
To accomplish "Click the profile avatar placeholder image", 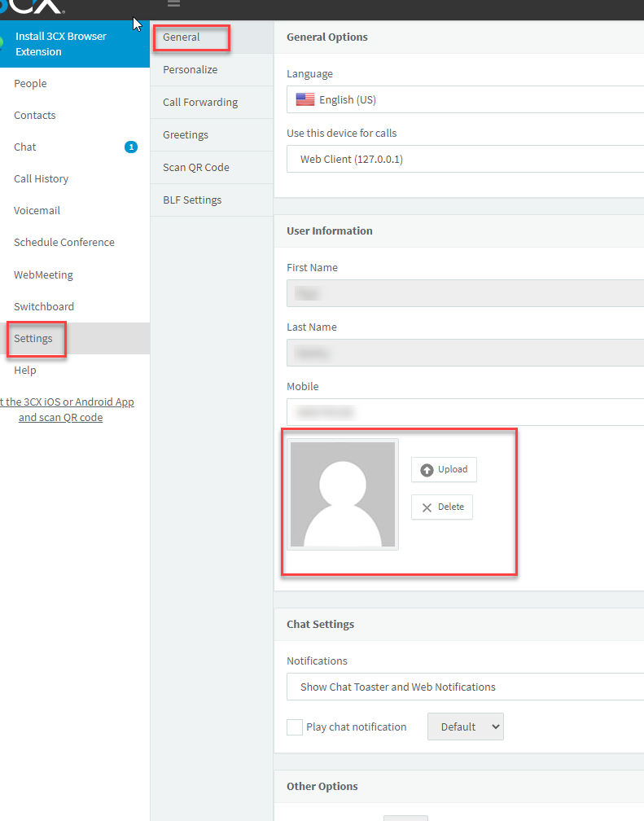I will 343,494.
